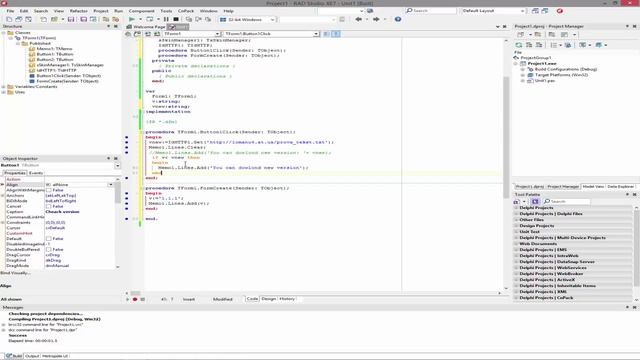
Task: Open the 32-bit Windows platform dropdown
Action: [x=272, y=19]
